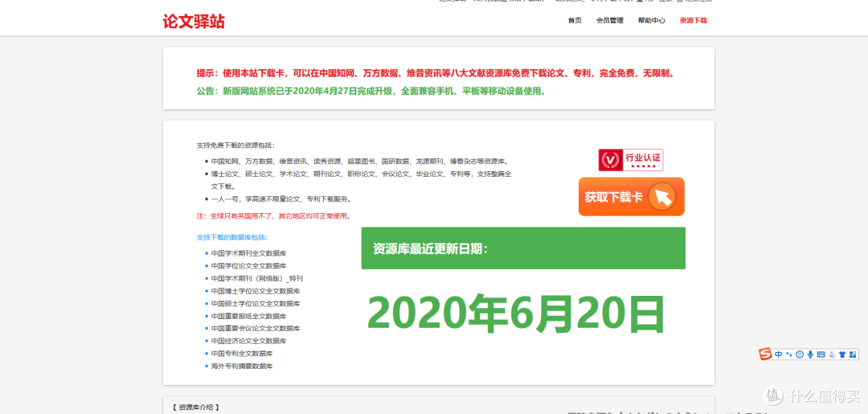Select 中国重要会议论文全文数据库 list item
868x414 pixels.
pyautogui.click(x=256, y=328)
